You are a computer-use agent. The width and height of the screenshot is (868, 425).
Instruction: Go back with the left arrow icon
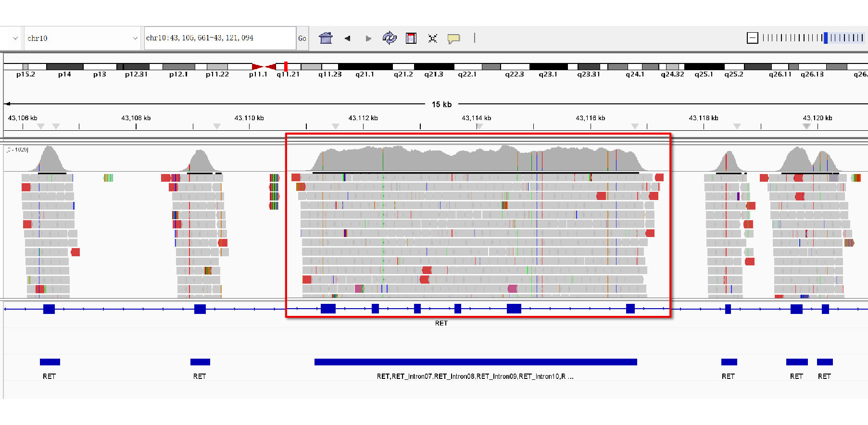[347, 38]
